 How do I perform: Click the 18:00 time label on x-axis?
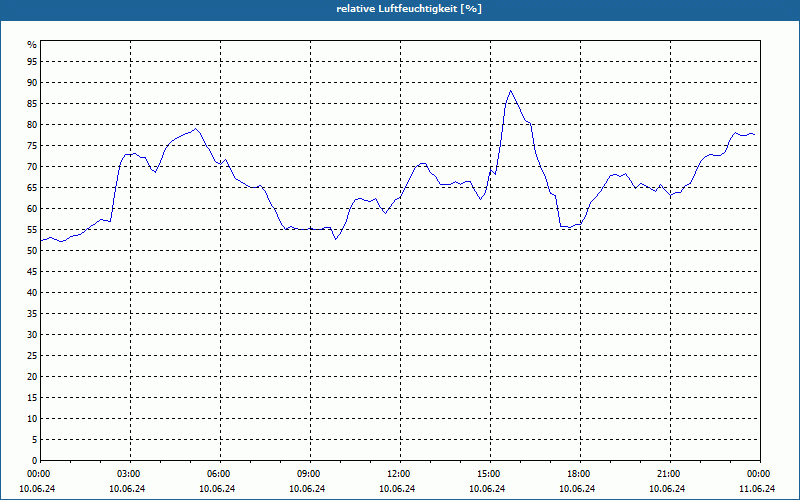[580, 474]
